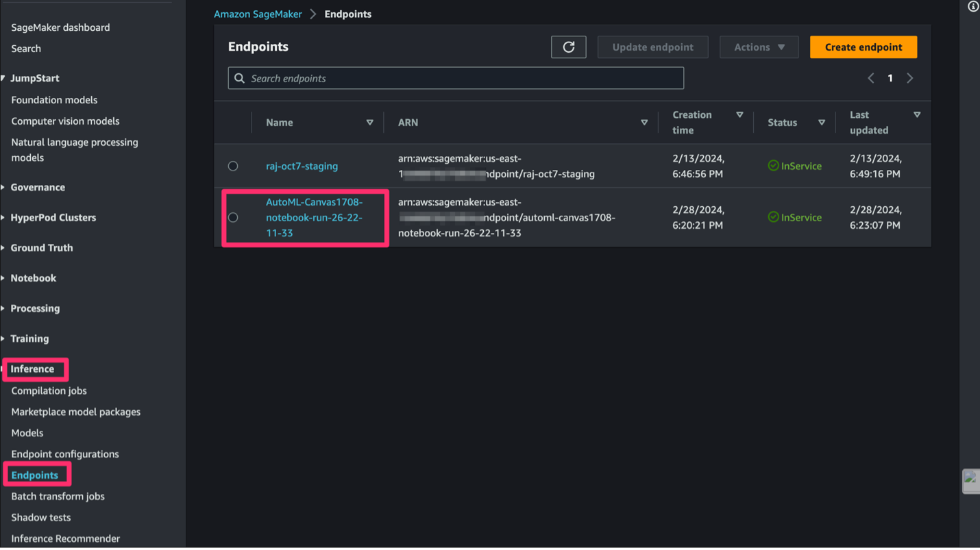Expand the Training section in the sidebar
This screenshot has height=550, width=980.
tap(29, 338)
